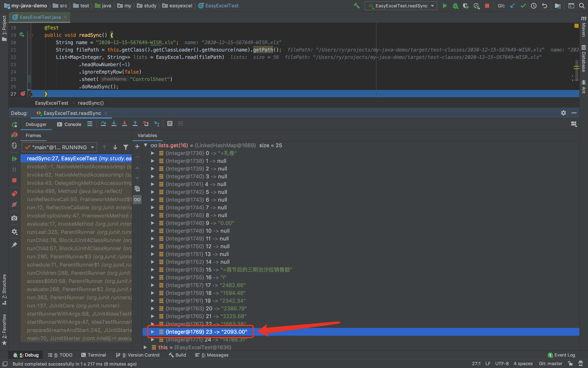This screenshot has height=368, width=588.
Task: Click the Build project hammer icon
Action: tap(356, 6)
